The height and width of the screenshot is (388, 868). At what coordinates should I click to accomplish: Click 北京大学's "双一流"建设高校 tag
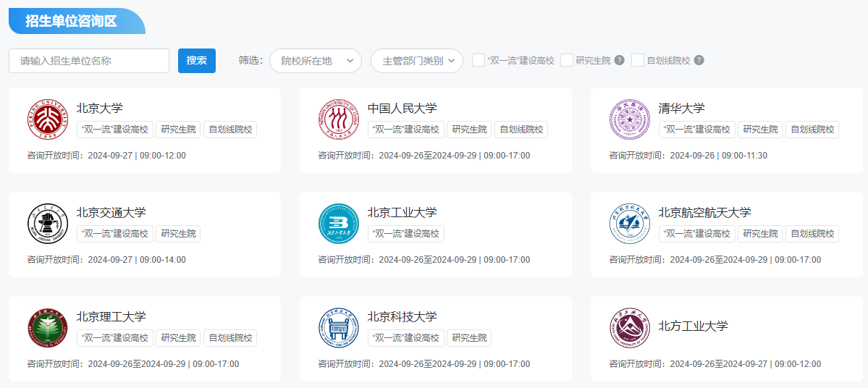[115, 130]
